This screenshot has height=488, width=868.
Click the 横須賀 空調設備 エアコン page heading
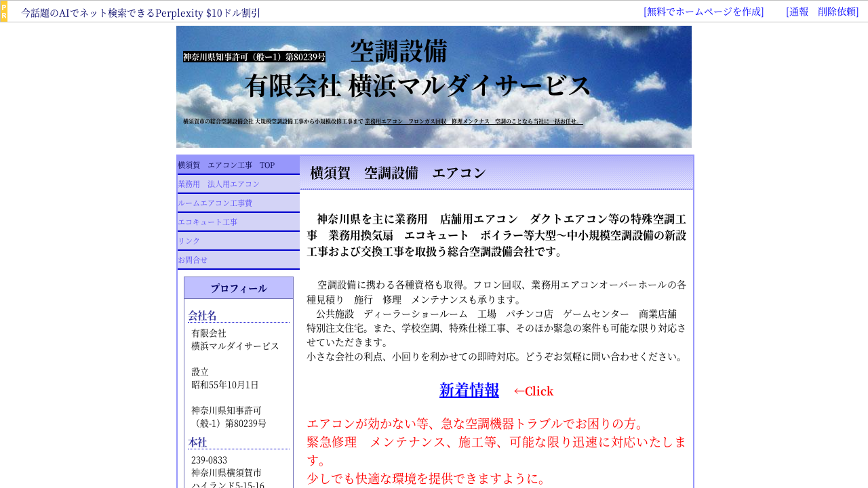397,173
